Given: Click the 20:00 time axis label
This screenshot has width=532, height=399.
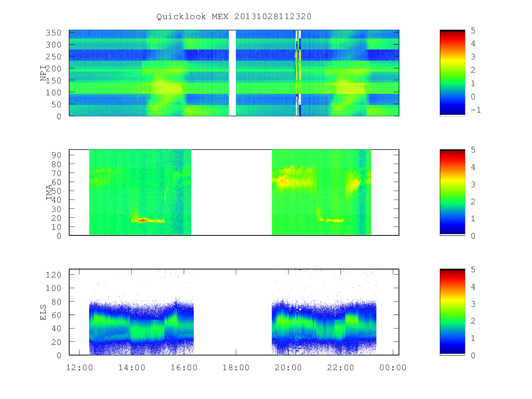Looking at the screenshot, I should [289, 367].
